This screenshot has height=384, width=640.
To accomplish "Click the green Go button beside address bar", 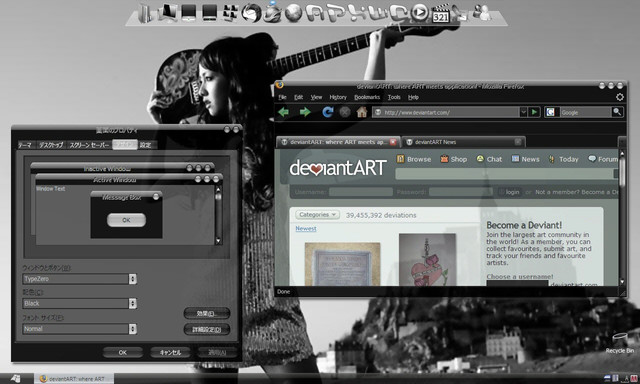I will point(534,112).
